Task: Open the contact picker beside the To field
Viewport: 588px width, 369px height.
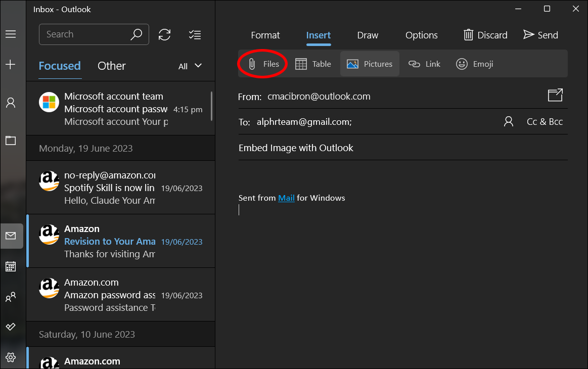Action: pyautogui.click(x=509, y=122)
